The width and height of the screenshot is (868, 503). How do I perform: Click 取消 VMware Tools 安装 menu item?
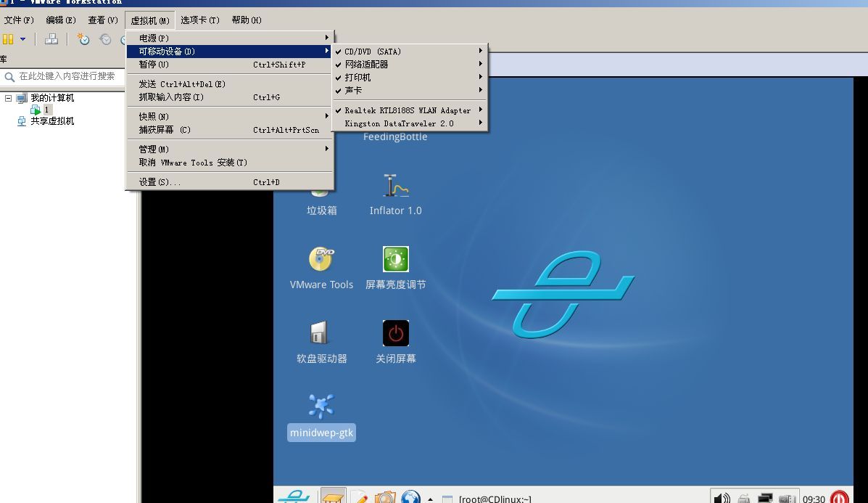193,163
